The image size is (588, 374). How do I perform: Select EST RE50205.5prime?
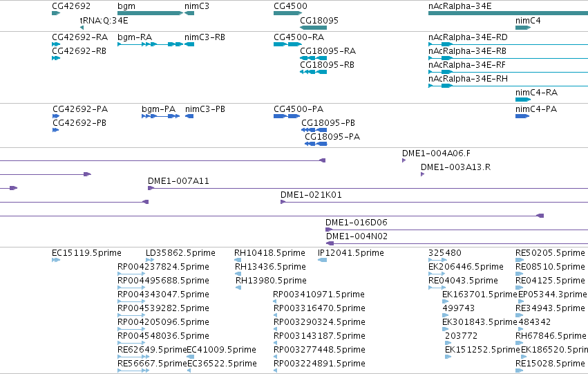[550, 253]
